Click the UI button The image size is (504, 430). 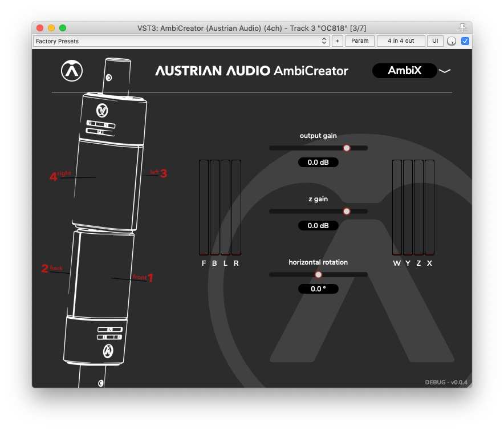435,41
